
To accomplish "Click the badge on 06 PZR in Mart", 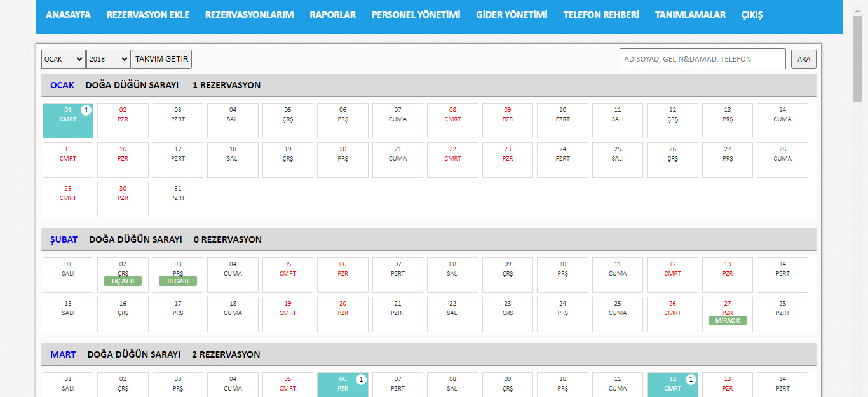I will [361, 380].
